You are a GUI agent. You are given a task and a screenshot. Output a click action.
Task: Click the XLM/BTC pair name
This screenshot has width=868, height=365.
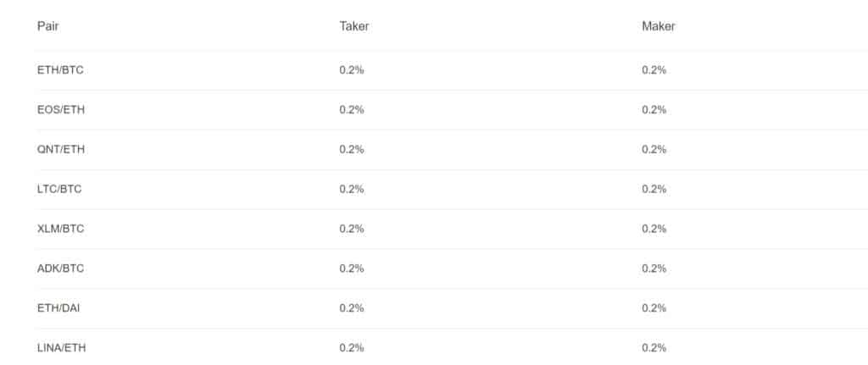point(61,229)
